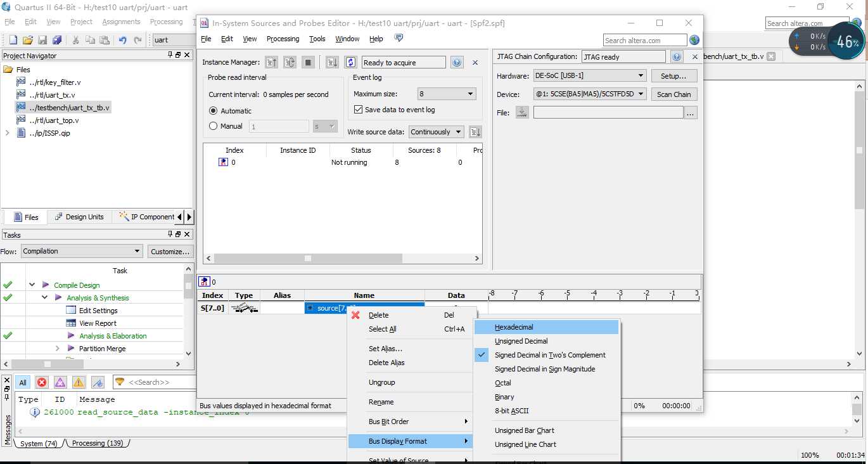This screenshot has width=868, height=464.
Task: Select the Manual read interval radio button
Action: [213, 126]
